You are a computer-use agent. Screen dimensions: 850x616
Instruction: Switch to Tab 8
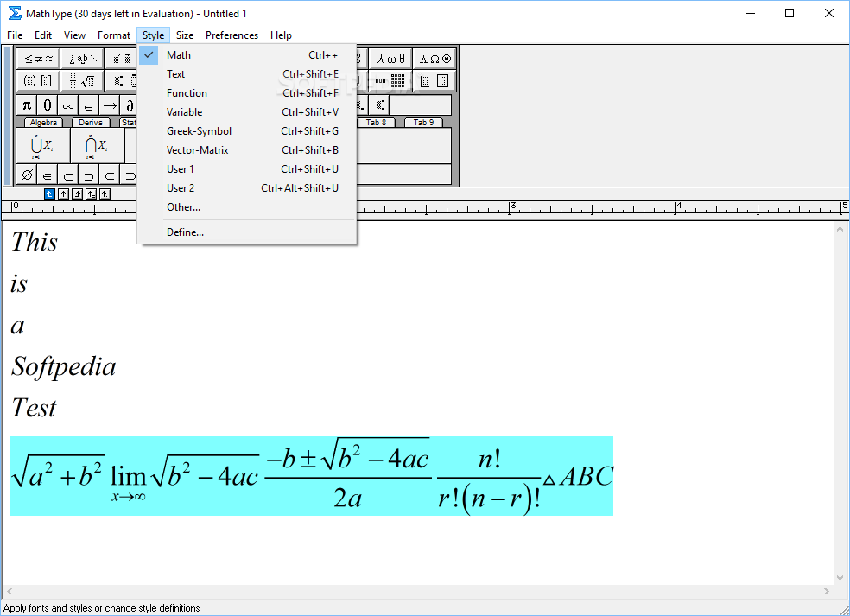click(376, 123)
